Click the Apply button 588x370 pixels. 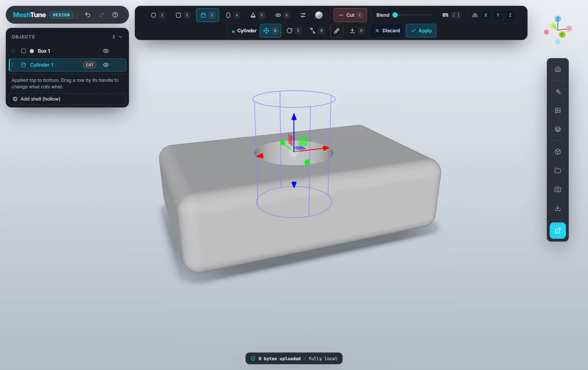point(421,31)
